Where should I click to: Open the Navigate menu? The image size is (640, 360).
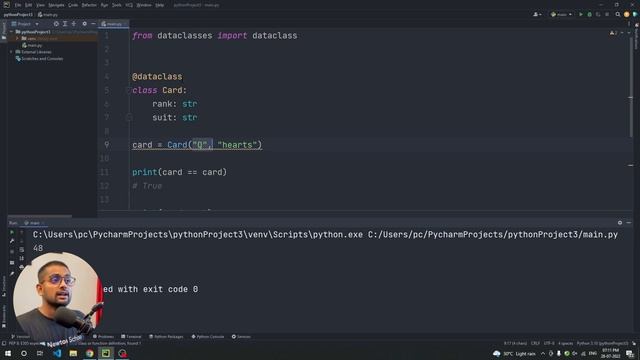[56, 5]
